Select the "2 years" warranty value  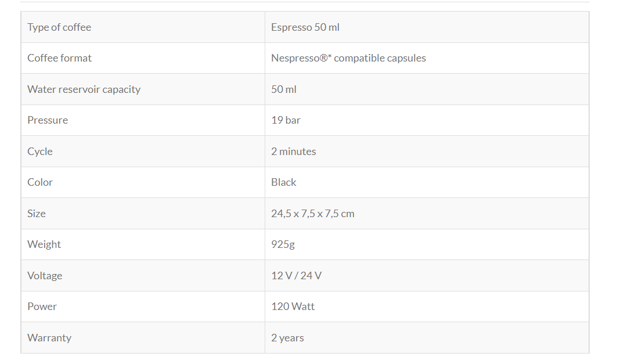[x=287, y=338]
